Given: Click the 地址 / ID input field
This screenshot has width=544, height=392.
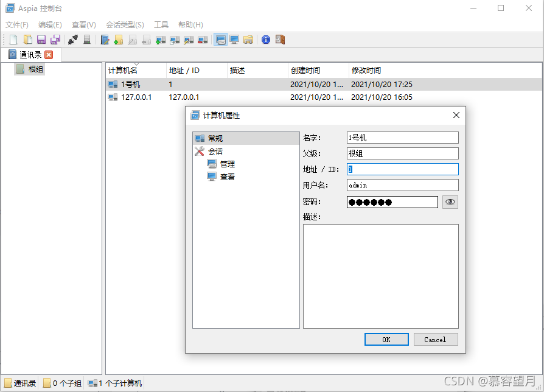Looking at the screenshot, I should 402,169.
